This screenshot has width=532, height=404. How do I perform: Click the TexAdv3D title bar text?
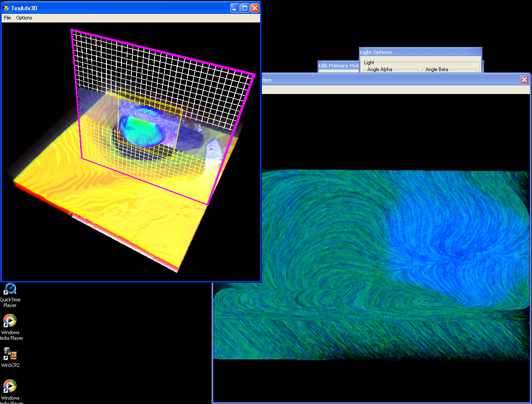24,8
